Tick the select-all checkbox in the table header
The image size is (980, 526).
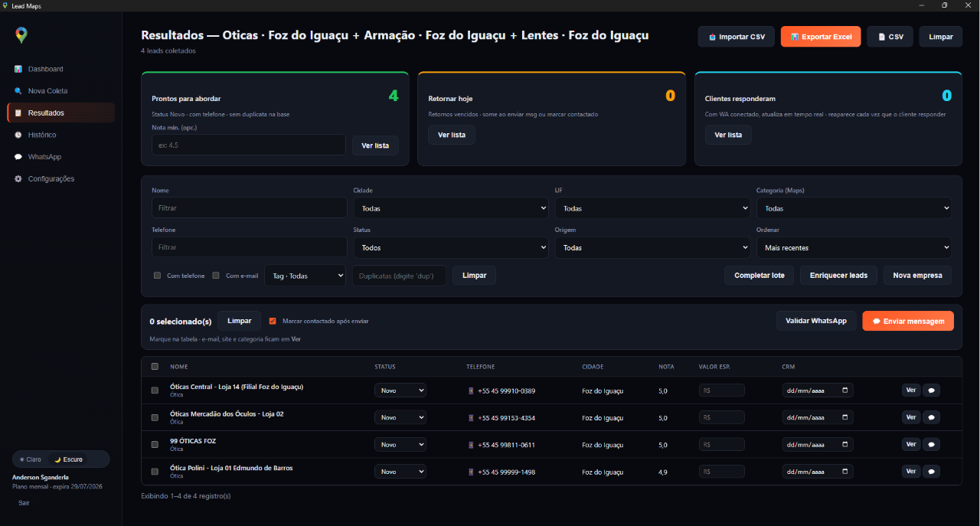pos(155,367)
